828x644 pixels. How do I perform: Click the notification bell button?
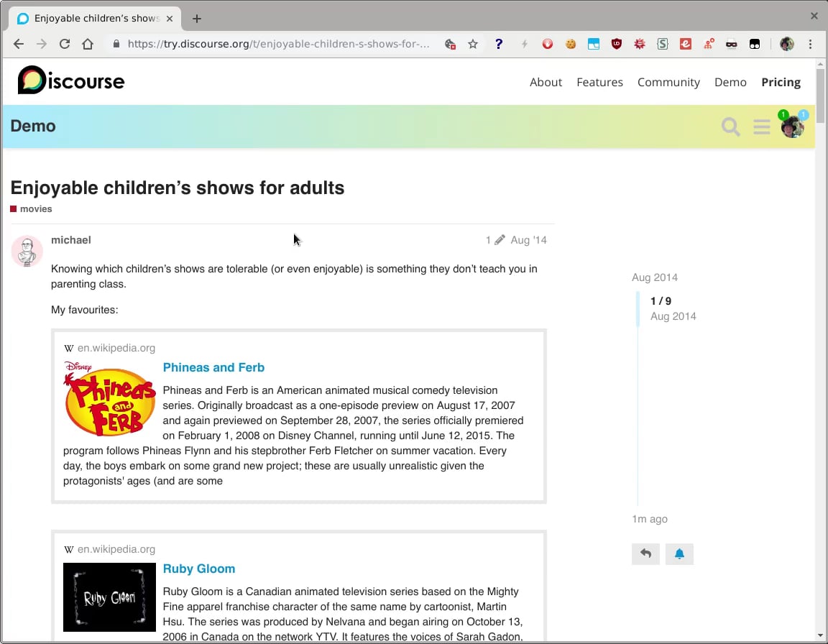[679, 553]
